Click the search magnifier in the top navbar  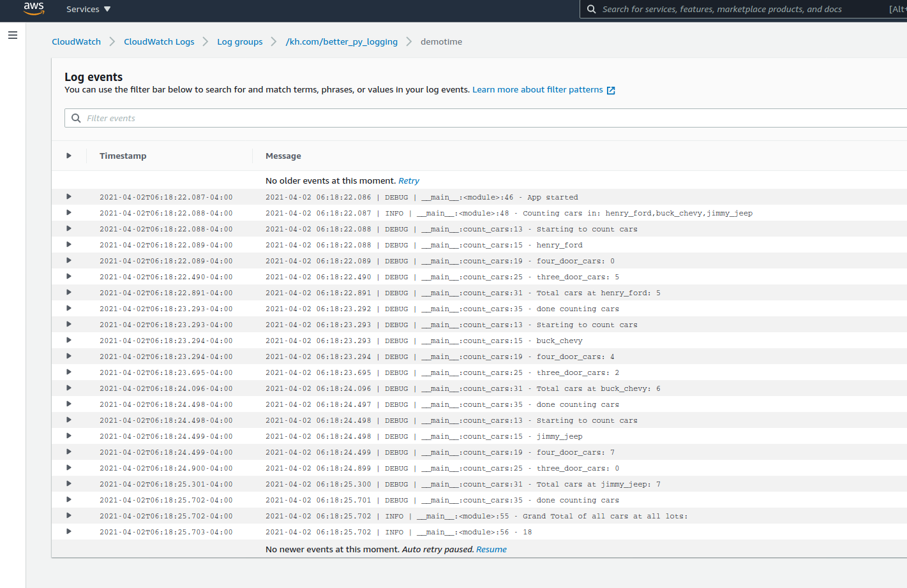(591, 10)
